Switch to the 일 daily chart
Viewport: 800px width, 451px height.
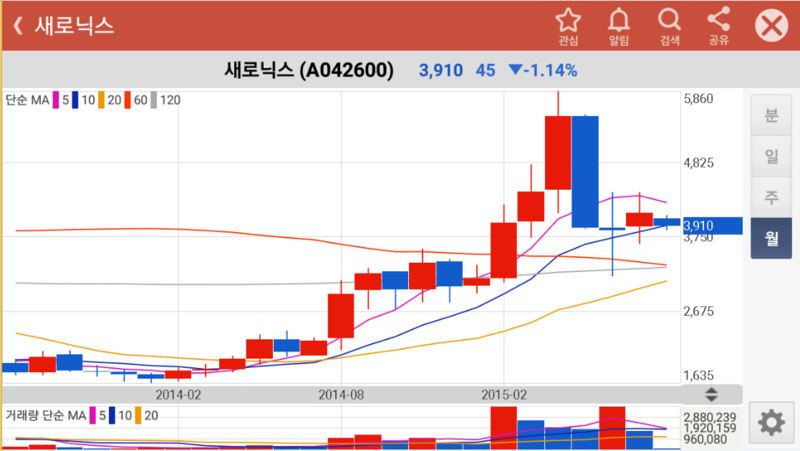(771, 156)
